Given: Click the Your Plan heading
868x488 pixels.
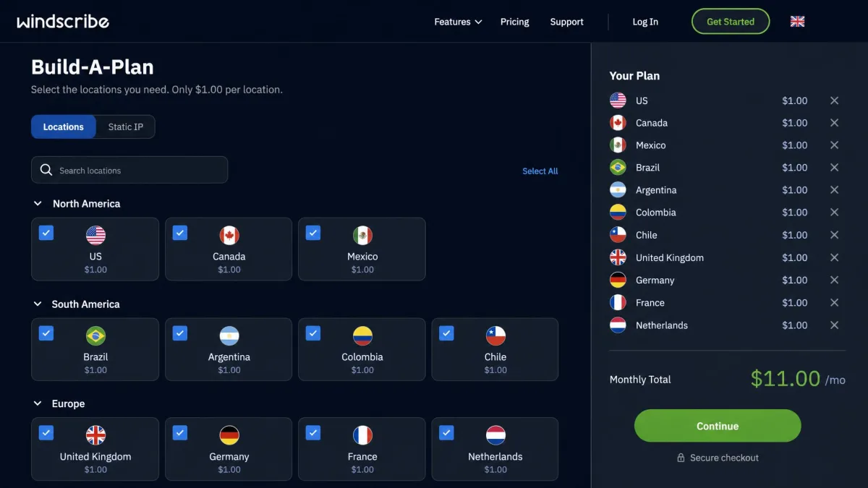Looking at the screenshot, I should [x=634, y=76].
